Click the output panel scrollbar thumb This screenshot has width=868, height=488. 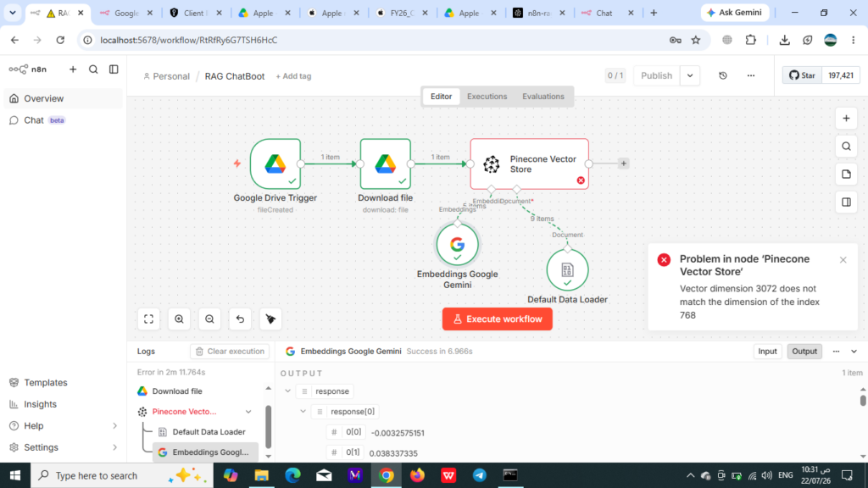coord(862,400)
